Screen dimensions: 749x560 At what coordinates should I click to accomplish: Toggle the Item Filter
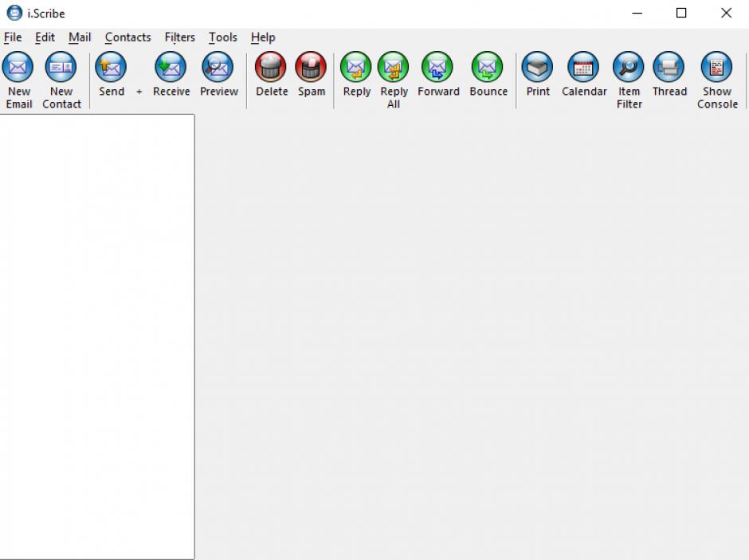coord(629,69)
